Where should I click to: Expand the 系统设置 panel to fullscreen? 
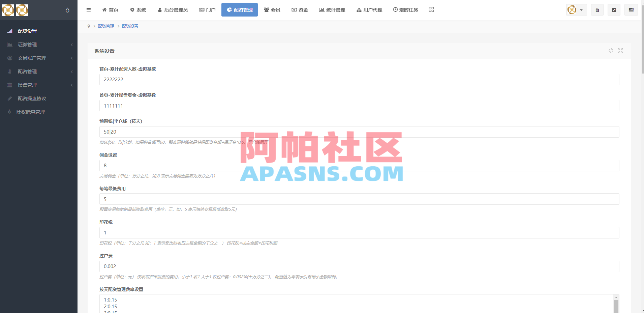pos(621,51)
